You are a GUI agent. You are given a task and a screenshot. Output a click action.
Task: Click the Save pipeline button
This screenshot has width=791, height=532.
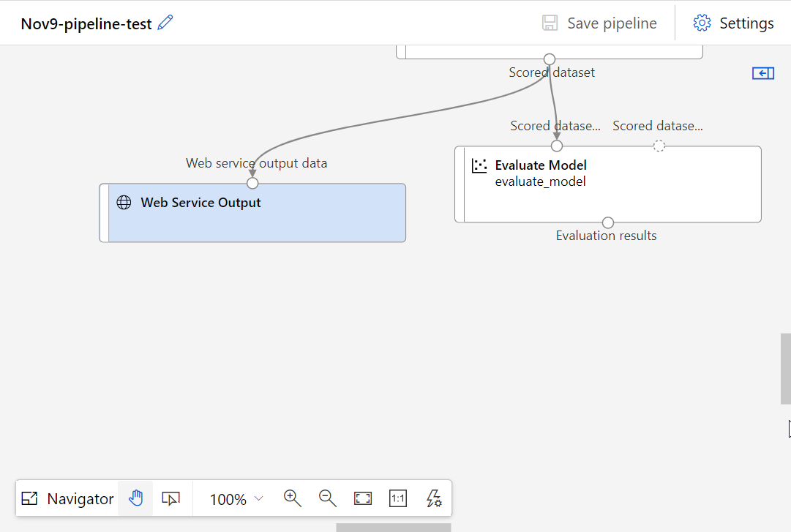click(x=599, y=23)
